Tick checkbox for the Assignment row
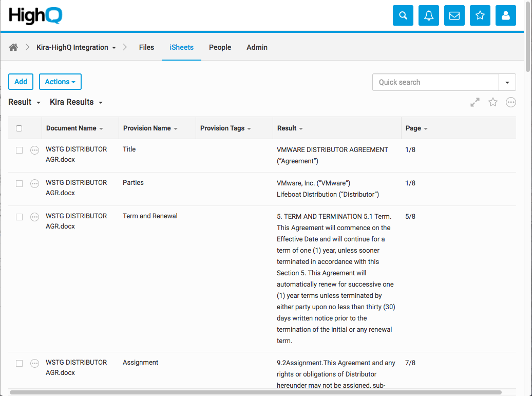The image size is (532, 396). pos(20,364)
